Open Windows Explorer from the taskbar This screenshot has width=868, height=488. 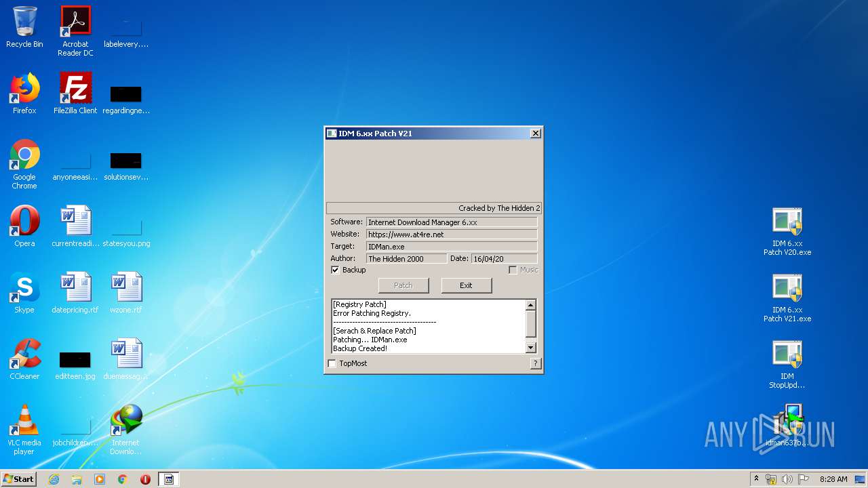[x=77, y=479]
